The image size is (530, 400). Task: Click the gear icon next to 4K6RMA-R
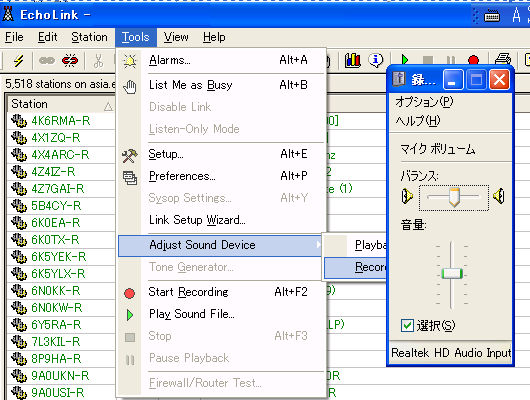point(19,121)
